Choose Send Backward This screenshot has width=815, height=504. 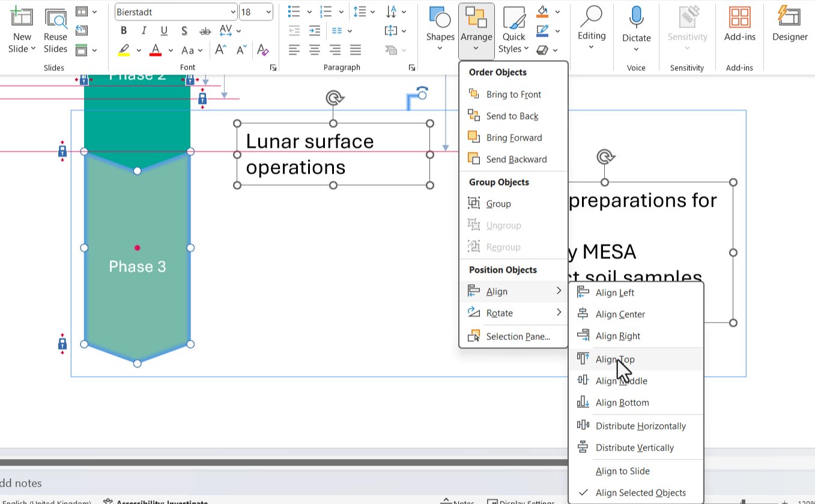[514, 159]
